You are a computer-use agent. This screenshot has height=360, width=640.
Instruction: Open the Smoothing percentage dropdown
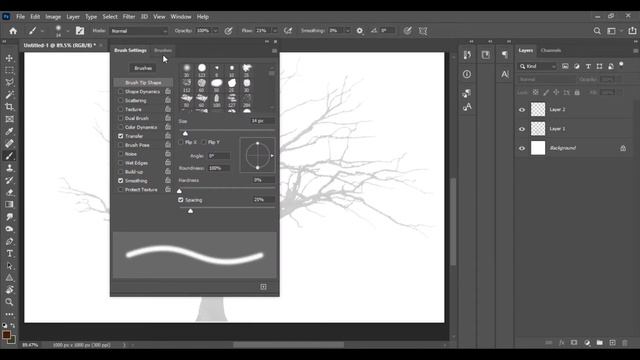348,31
